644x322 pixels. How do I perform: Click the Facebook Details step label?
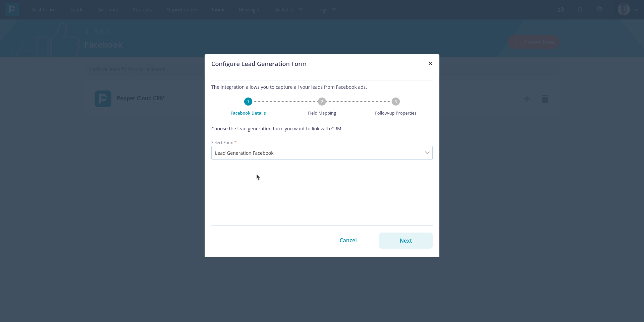point(248,113)
